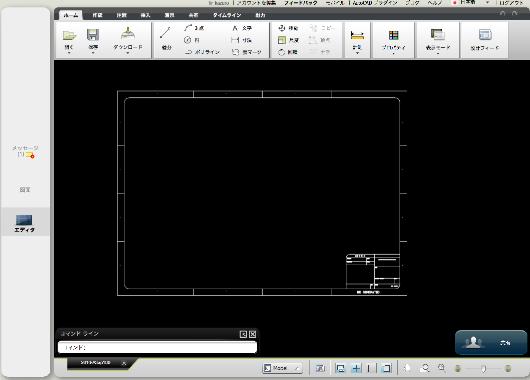
Task: Select the revision cloud mark tool
Action: (247, 52)
